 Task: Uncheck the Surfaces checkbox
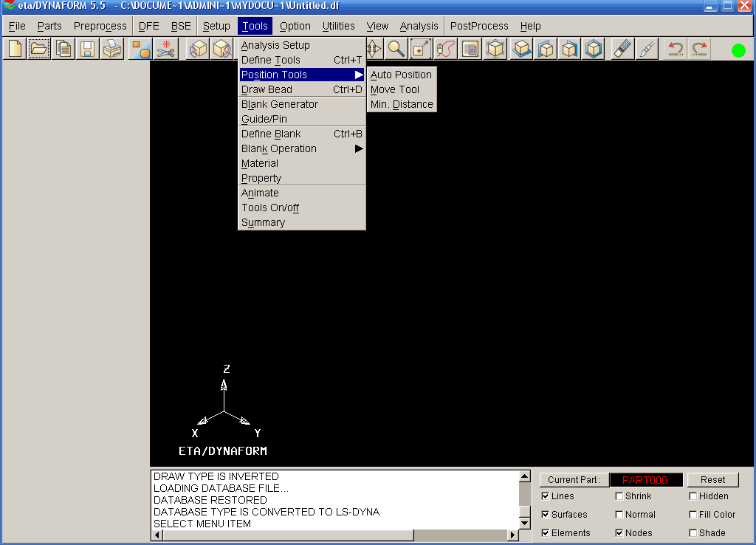[x=546, y=515]
